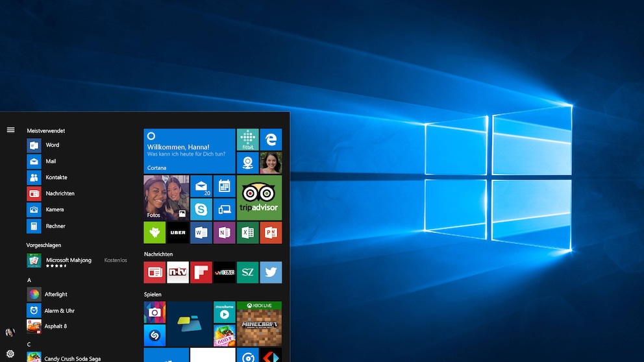Open the fitbit tile
Screen dimensions: 644x362
[247, 139]
